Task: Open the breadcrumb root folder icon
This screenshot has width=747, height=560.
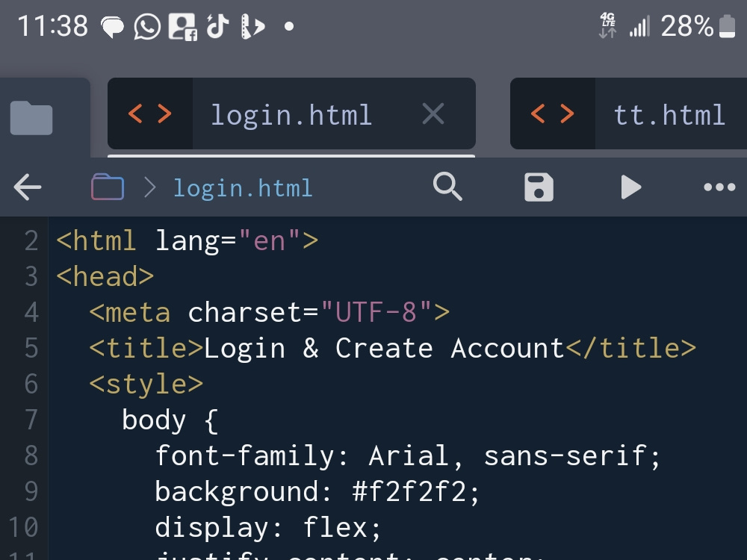Action: [108, 187]
